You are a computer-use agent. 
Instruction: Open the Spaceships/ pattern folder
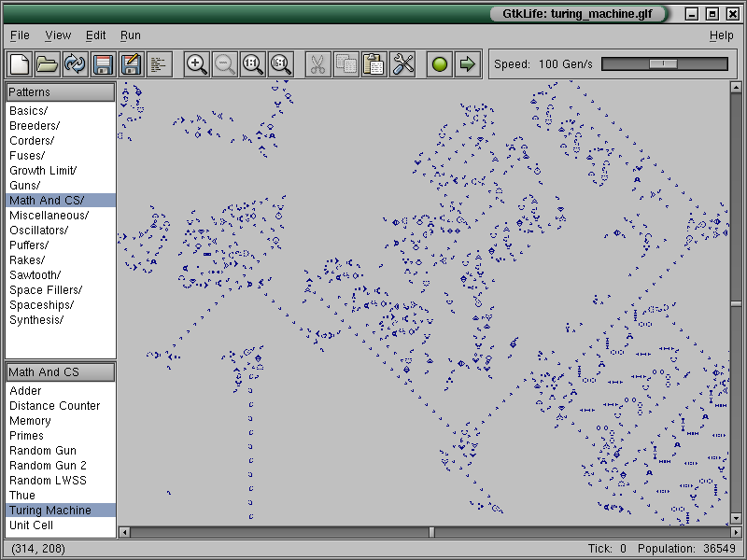pos(41,305)
